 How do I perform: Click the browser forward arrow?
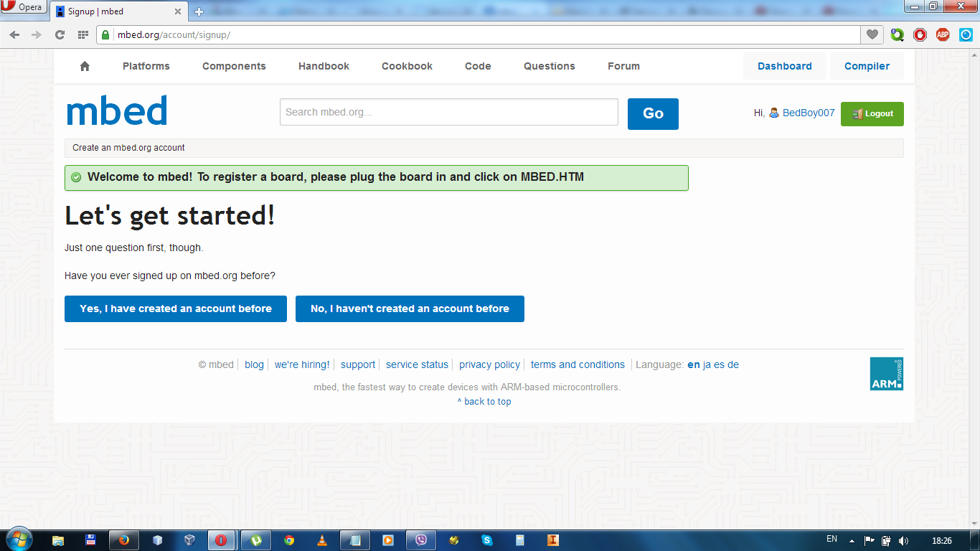click(x=37, y=34)
